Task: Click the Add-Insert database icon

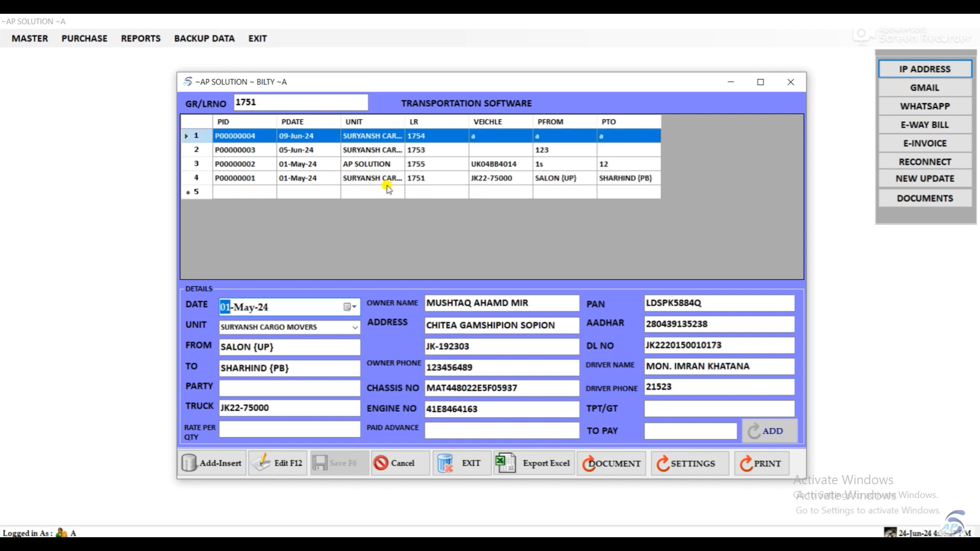Action: pos(189,463)
